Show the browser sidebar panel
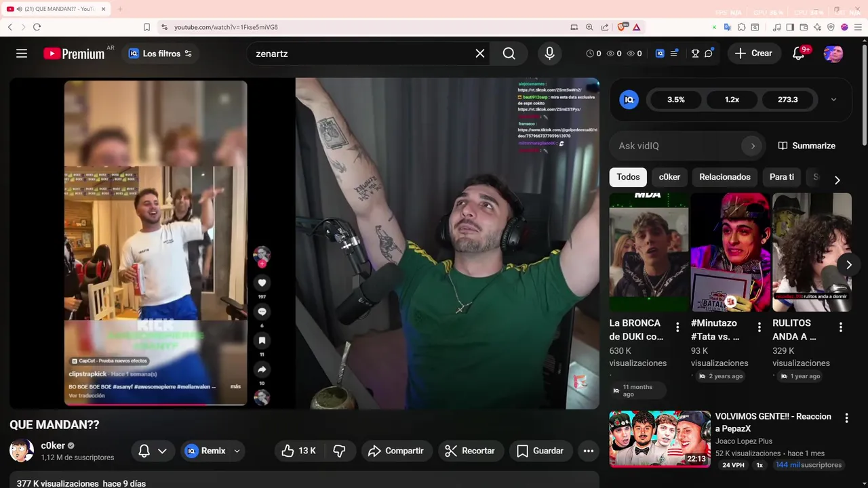Screen dimensions: 868x488 coord(790,27)
